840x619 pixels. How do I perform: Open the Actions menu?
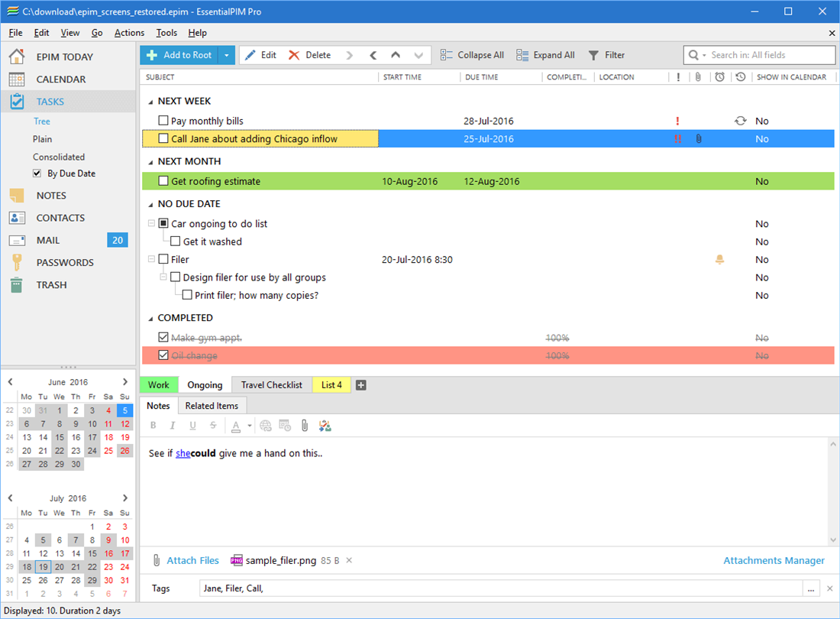tap(129, 33)
